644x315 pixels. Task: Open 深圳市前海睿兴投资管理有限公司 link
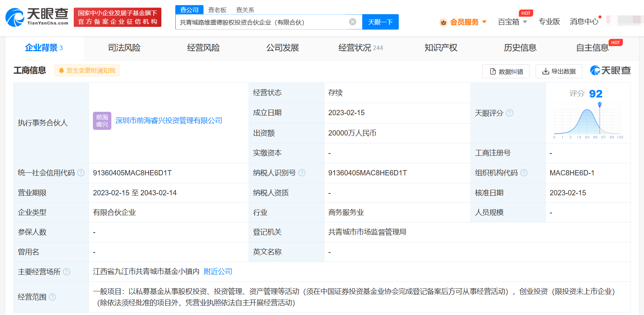(x=169, y=120)
